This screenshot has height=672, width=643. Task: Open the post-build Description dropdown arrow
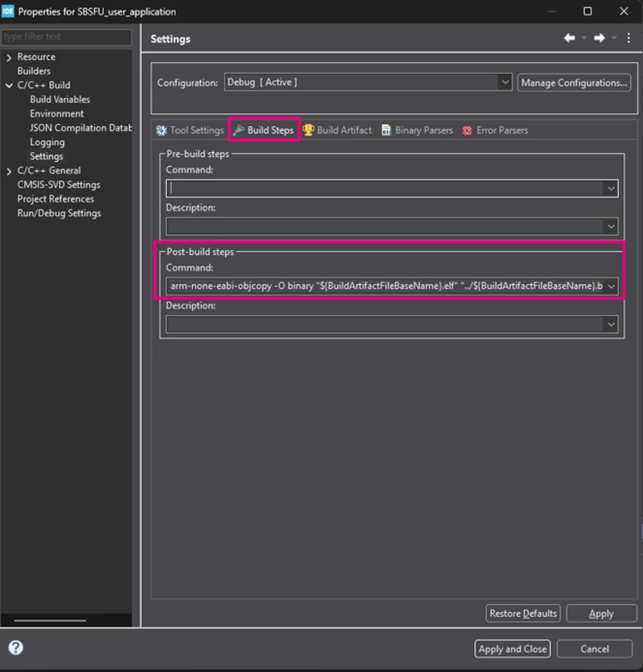tap(611, 324)
